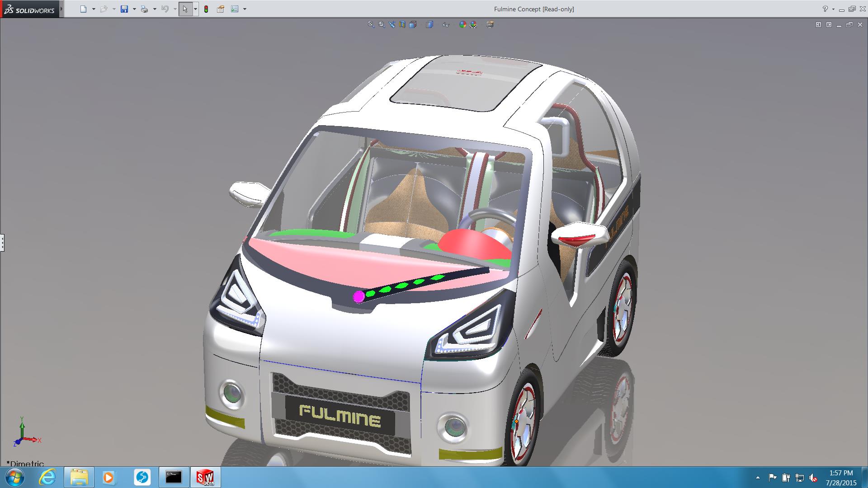Expand the SolidWorks menu flyout arrow

(x=61, y=9)
